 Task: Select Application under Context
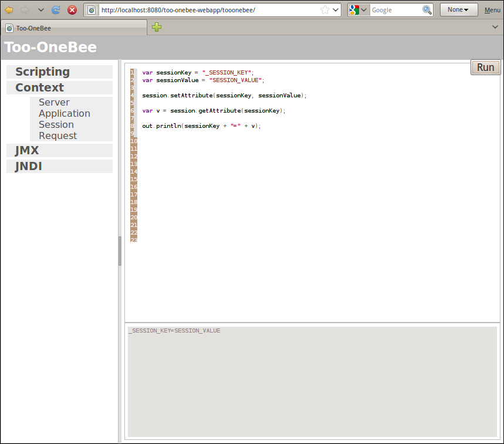pyautogui.click(x=65, y=113)
